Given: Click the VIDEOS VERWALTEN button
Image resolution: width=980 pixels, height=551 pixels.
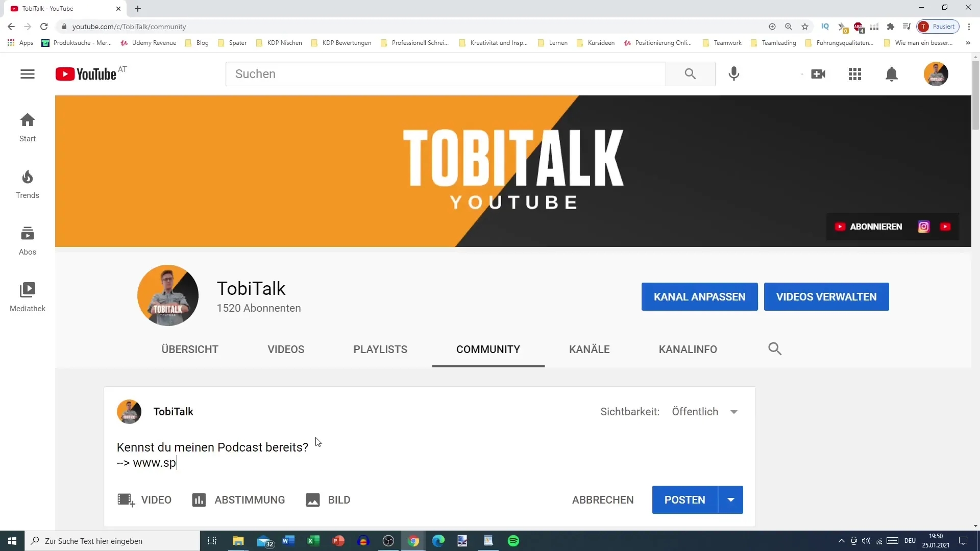Looking at the screenshot, I should (x=826, y=297).
